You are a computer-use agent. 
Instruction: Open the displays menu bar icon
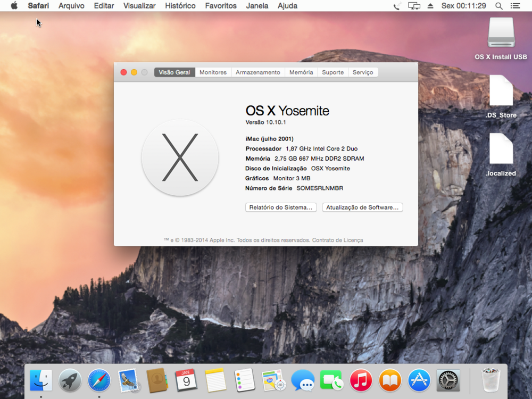pos(414,6)
